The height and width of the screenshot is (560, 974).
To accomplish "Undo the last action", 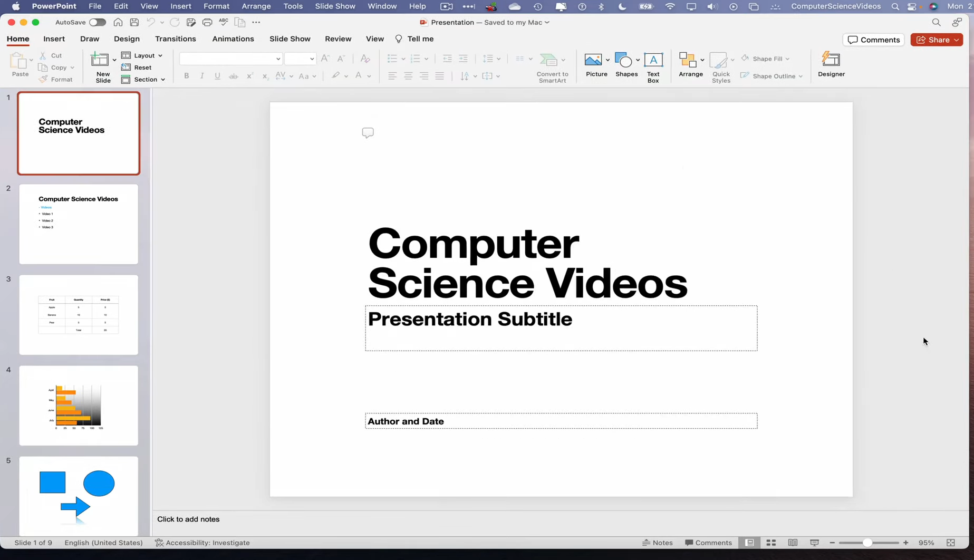I will pyautogui.click(x=150, y=22).
